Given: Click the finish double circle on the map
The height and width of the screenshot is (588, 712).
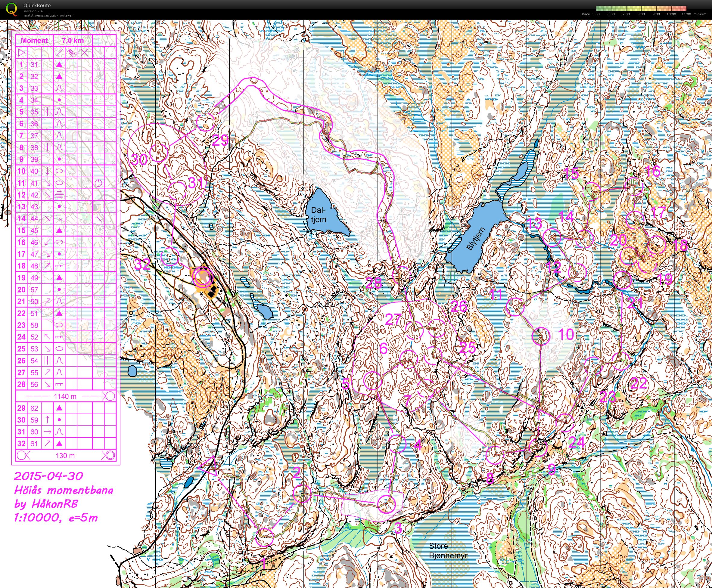Looking at the screenshot, I should click(x=202, y=277).
